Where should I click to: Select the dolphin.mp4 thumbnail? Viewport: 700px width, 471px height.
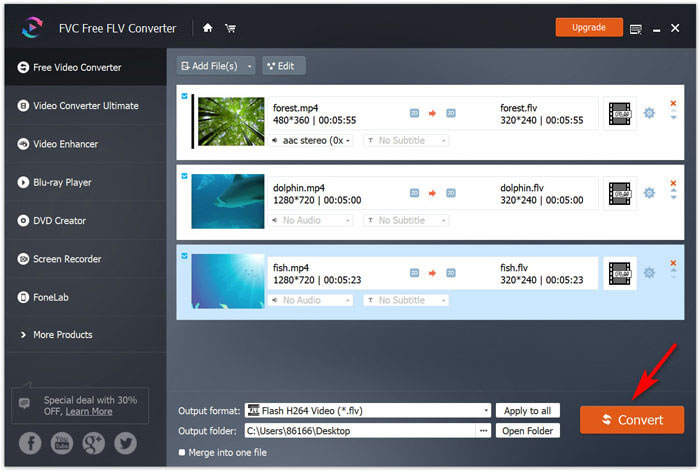pos(228,201)
